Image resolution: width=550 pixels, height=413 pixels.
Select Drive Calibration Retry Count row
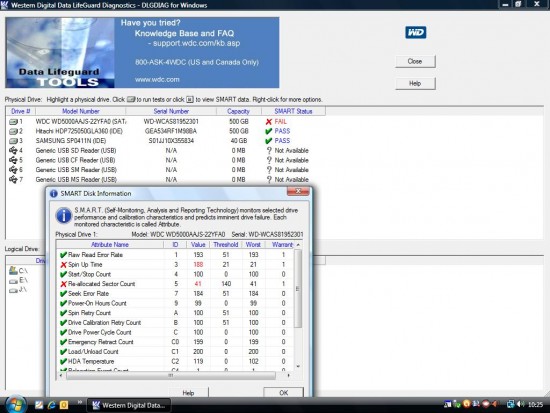tap(175, 322)
